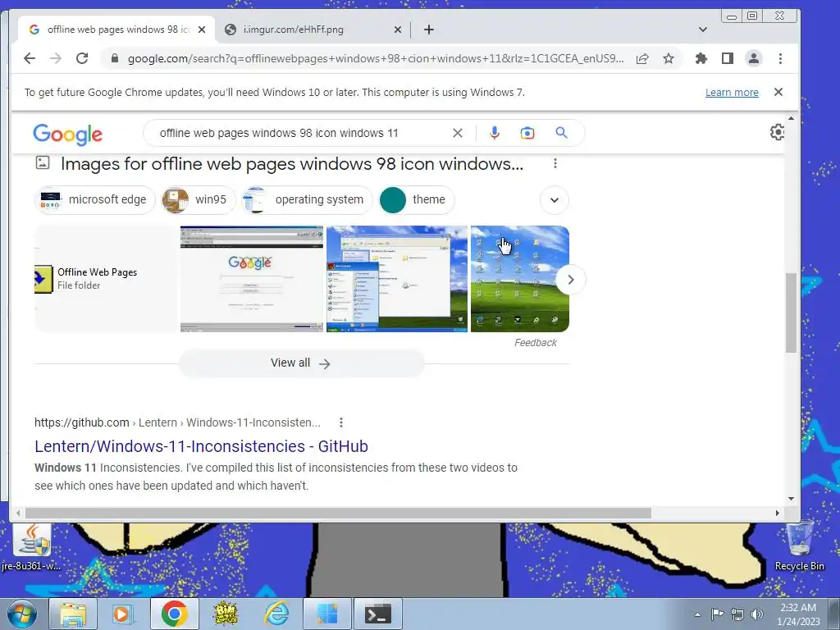Share this page using the share icon
Viewport: 840px width, 630px height.
[642, 58]
